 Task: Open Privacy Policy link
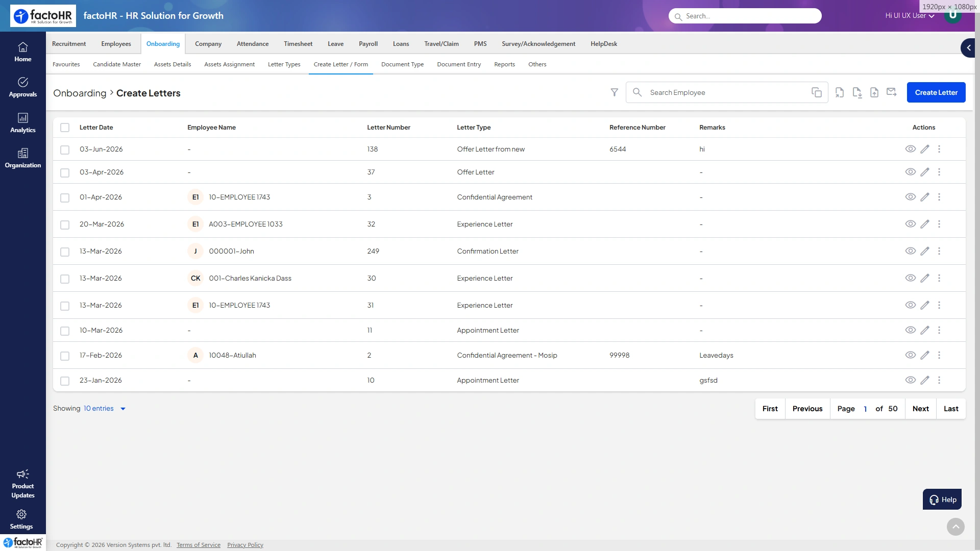click(245, 545)
